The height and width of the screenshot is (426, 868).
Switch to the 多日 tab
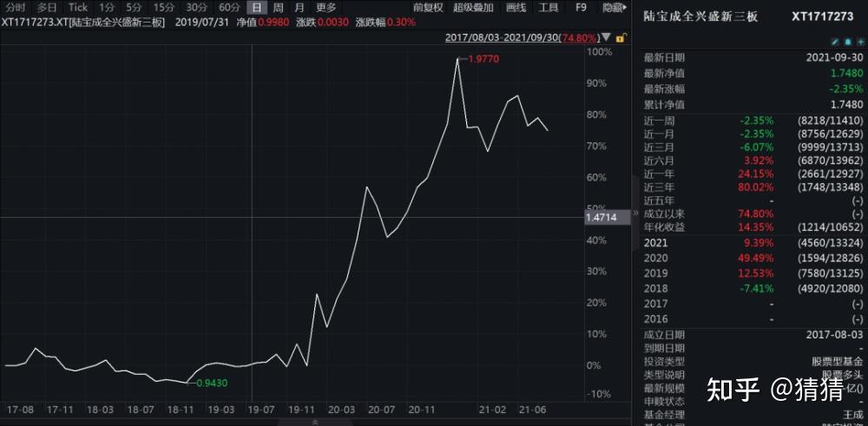click(x=47, y=8)
